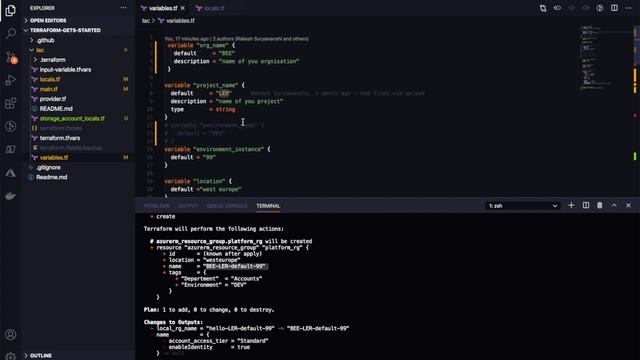Click 'default ="west europe"' line
Image resolution: width=640 pixels, height=360 pixels.
[206, 189]
